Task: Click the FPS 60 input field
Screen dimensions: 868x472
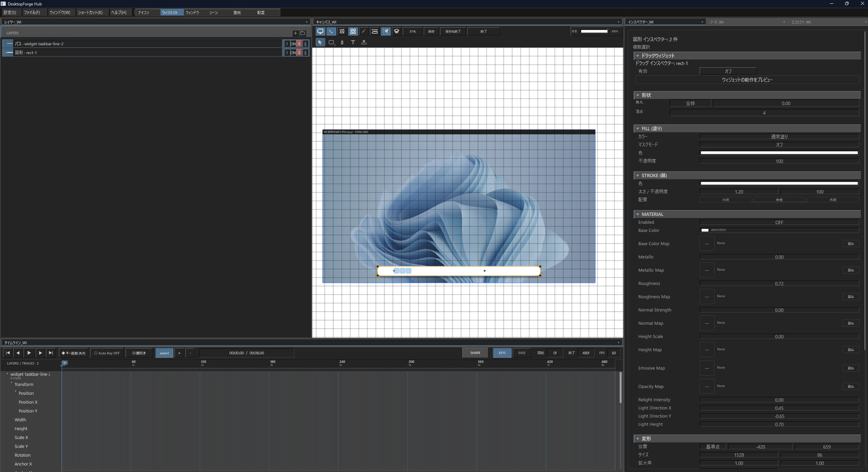Action: [x=613, y=353]
